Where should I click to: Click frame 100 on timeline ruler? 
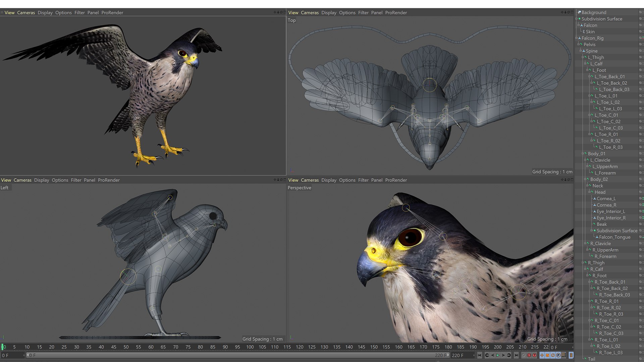coord(250,347)
